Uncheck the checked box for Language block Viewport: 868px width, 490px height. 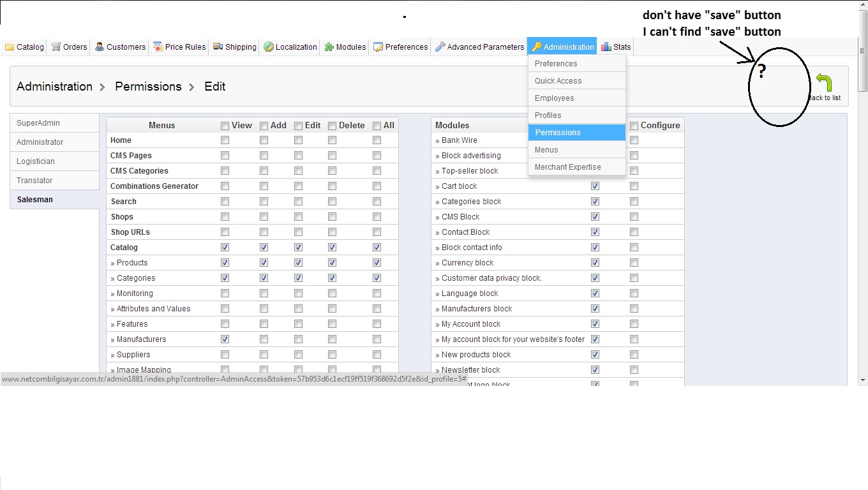click(x=595, y=293)
